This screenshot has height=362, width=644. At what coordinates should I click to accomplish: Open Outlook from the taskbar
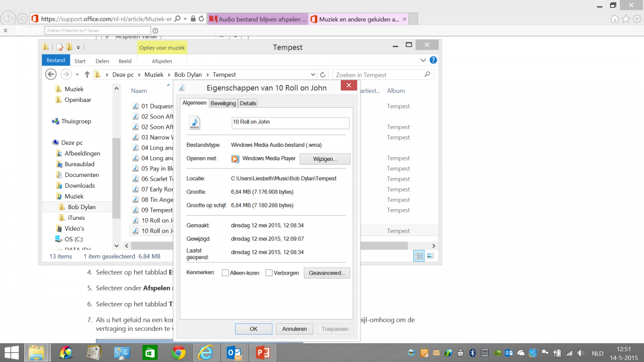[x=235, y=353]
